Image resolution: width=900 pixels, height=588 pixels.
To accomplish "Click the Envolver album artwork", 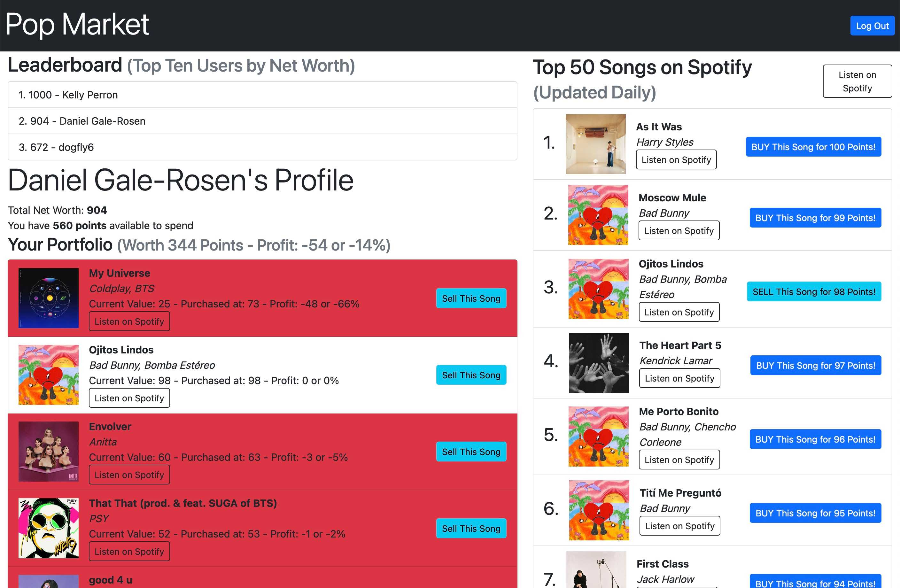I will [x=48, y=451].
